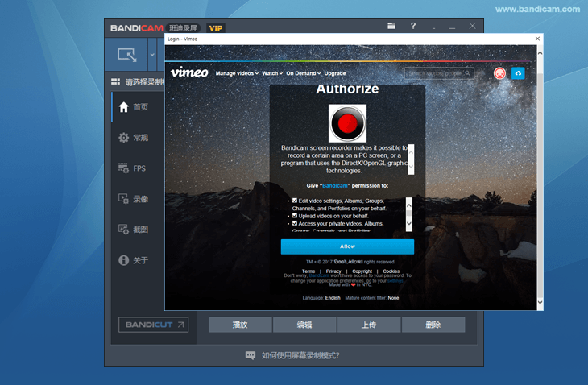Open the mode grid icon beside 请选择录制
The height and width of the screenshot is (385, 588).
pos(115,81)
